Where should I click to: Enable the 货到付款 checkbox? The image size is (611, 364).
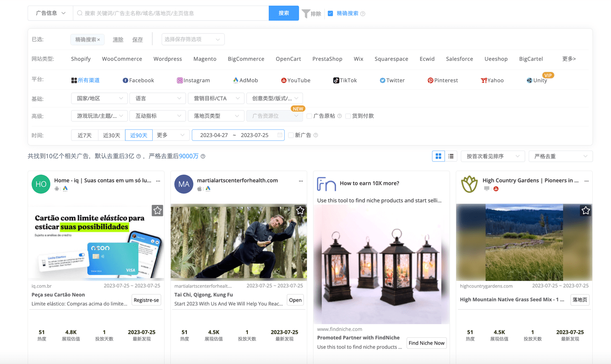(348, 116)
